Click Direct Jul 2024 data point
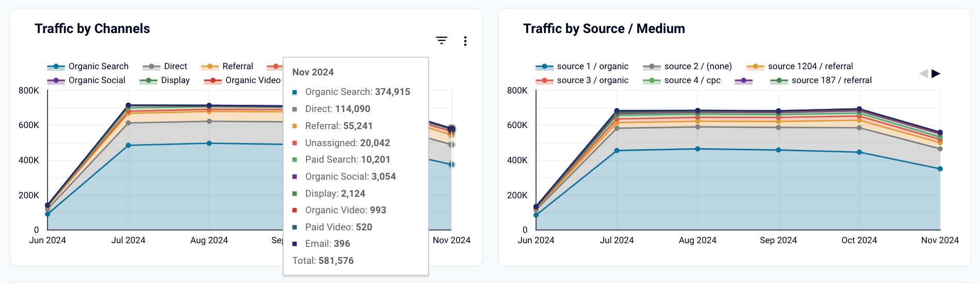 point(128,123)
